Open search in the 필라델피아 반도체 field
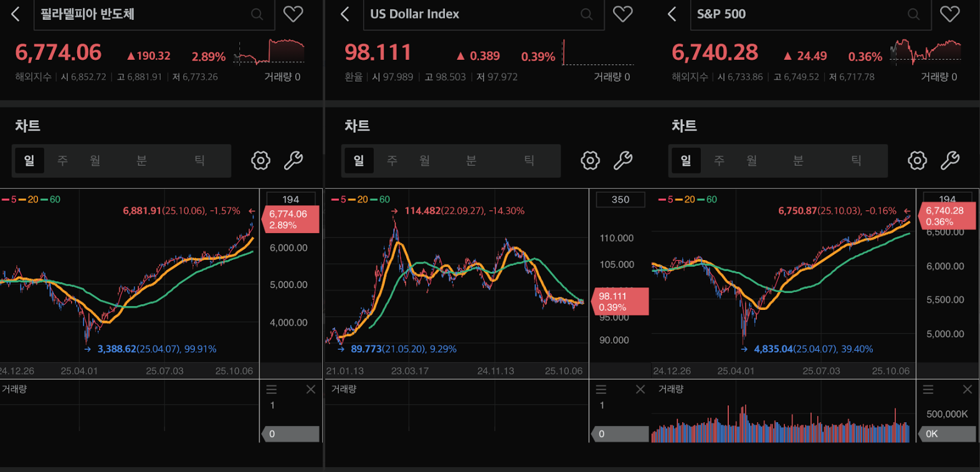This screenshot has width=980, height=472. [257, 14]
